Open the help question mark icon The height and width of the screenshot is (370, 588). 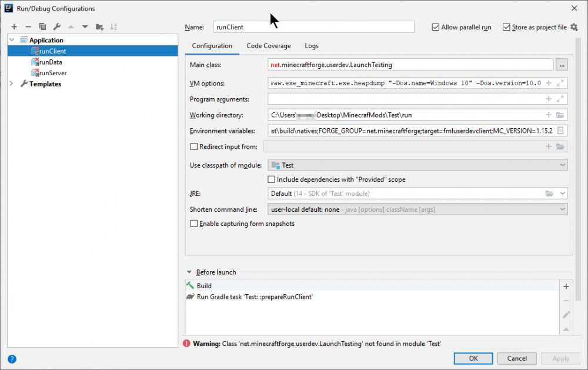[12, 359]
